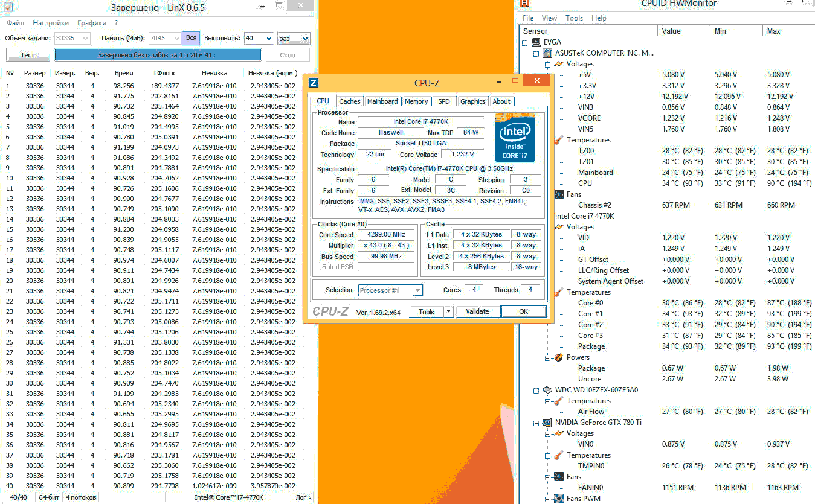Image resolution: width=815 pixels, height=504 pixels.
Task: Click the ГФлопс column header in LinX
Action: pos(165,73)
